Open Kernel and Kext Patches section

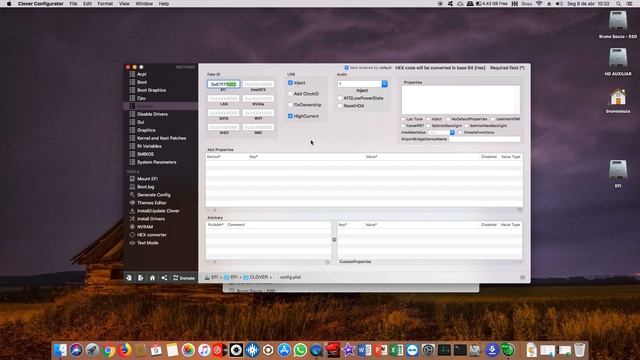click(161, 138)
